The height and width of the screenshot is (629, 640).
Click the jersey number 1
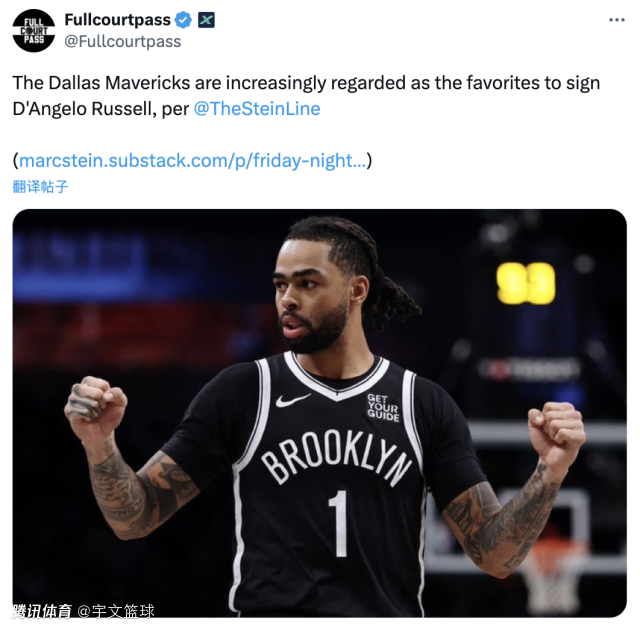(x=340, y=524)
